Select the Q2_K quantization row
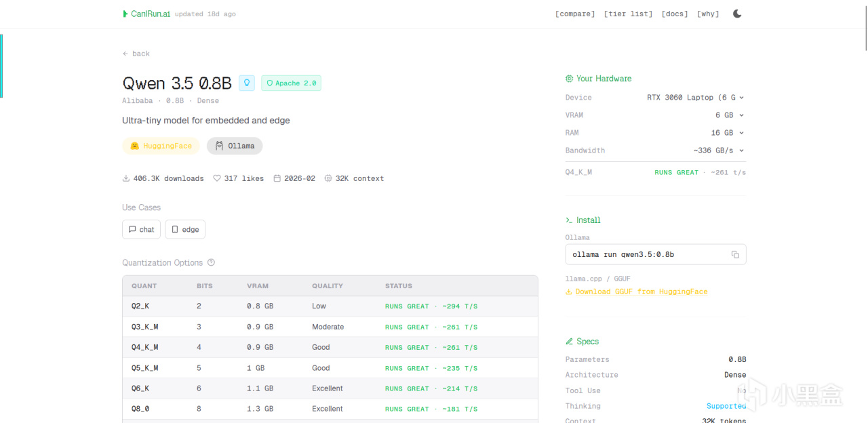 [330, 306]
